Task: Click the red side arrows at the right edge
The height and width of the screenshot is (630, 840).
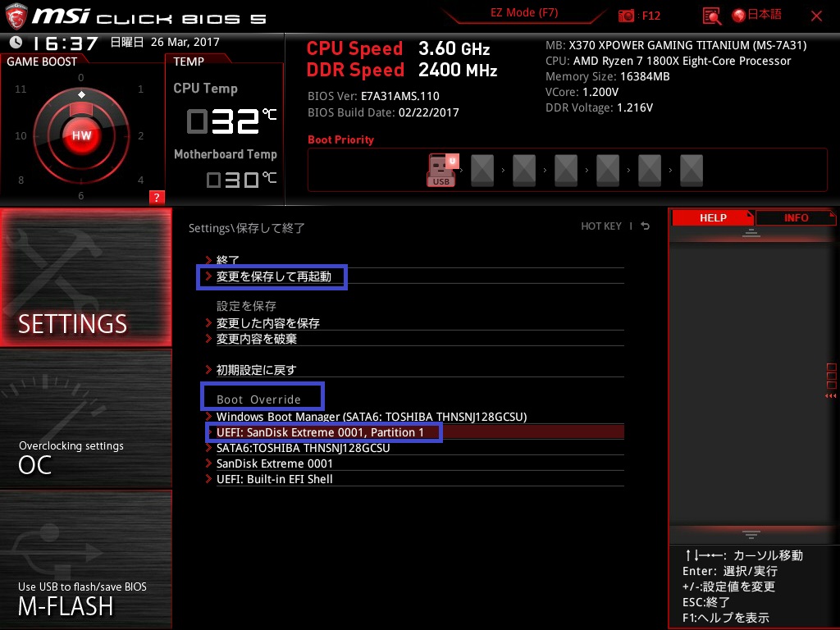Action: point(830,396)
